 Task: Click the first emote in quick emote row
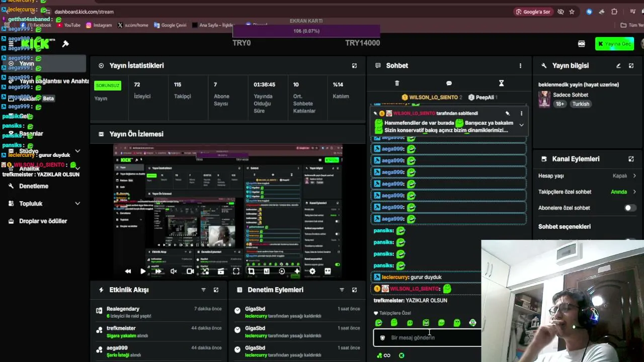(x=379, y=323)
